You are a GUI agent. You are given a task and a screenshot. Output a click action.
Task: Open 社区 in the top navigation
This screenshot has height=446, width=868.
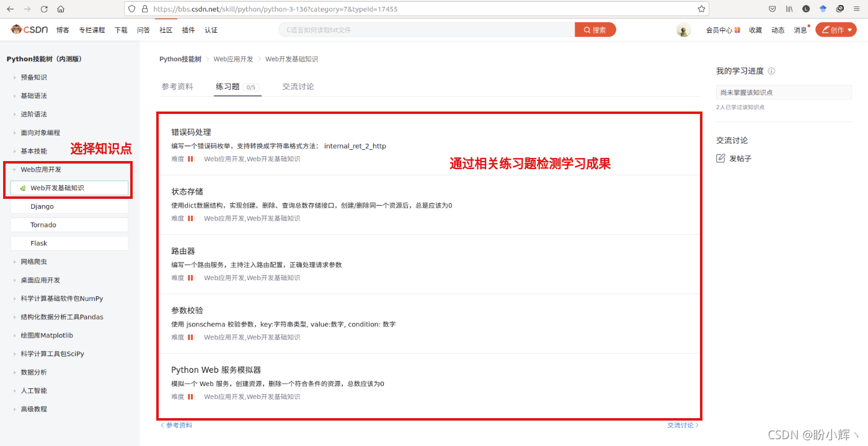166,30
